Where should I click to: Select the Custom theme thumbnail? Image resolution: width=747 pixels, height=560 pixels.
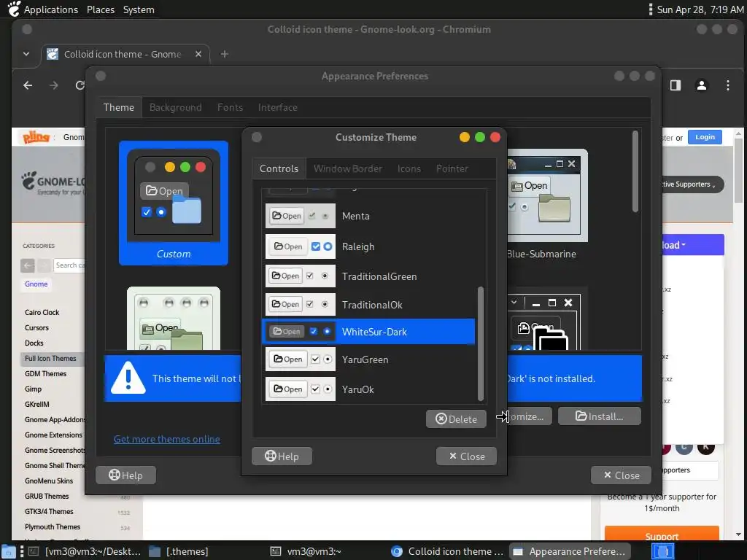click(x=174, y=203)
